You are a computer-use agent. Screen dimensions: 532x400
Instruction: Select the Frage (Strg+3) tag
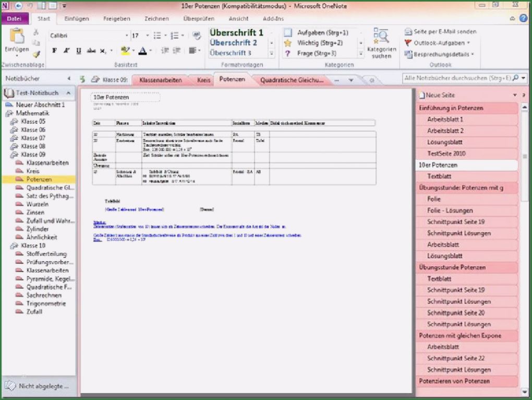pyautogui.click(x=287, y=53)
